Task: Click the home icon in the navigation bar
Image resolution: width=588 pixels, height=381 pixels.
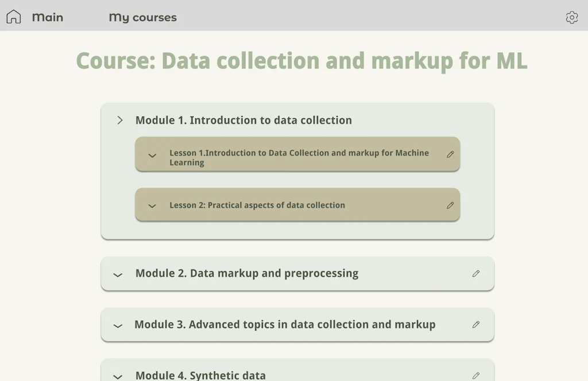Action: point(13,17)
